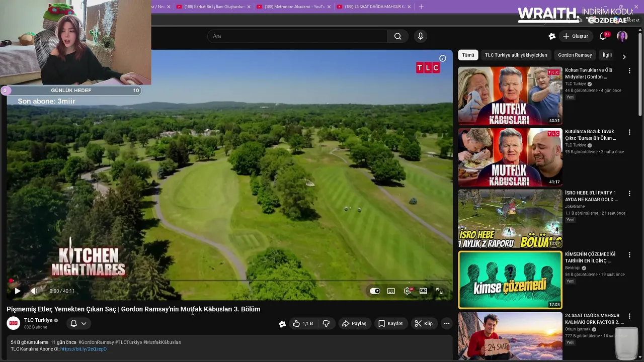The image size is (644, 362).
Task: Select the TLC Turkiye adlı yükleyiciden chip
Action: tap(516, 55)
